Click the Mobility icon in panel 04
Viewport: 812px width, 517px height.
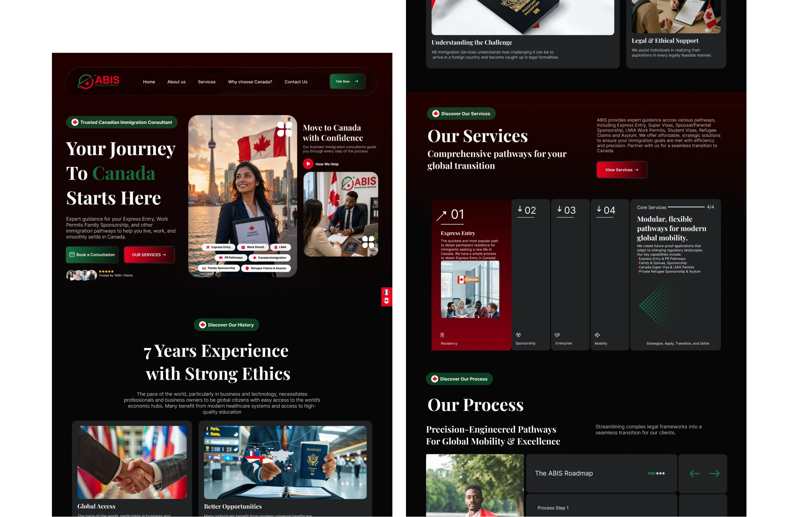click(598, 335)
